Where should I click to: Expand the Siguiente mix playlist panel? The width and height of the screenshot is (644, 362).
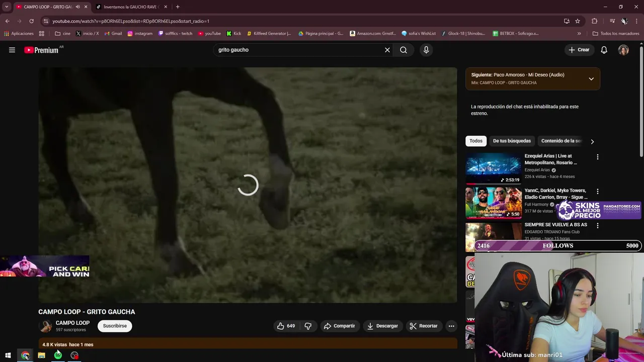[x=591, y=79]
